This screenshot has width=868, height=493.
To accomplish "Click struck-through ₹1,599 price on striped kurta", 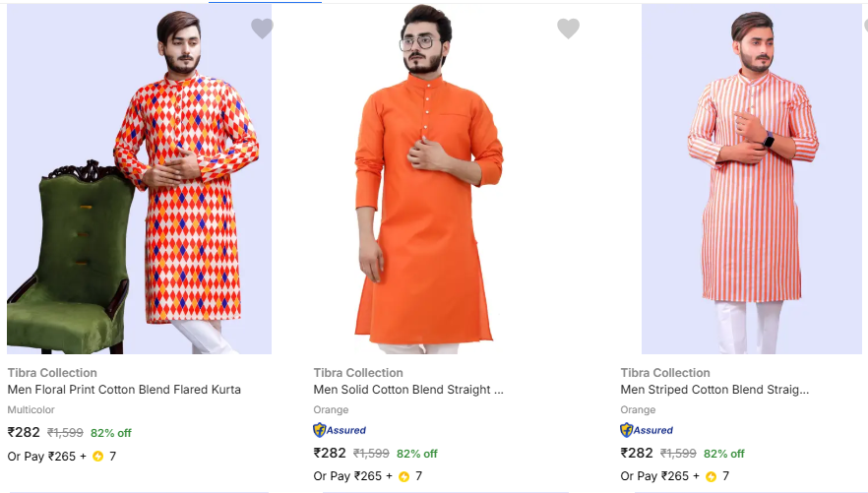I will (x=678, y=454).
